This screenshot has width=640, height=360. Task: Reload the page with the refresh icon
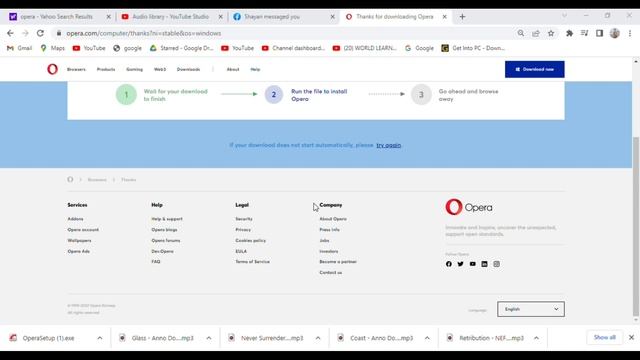(40, 33)
